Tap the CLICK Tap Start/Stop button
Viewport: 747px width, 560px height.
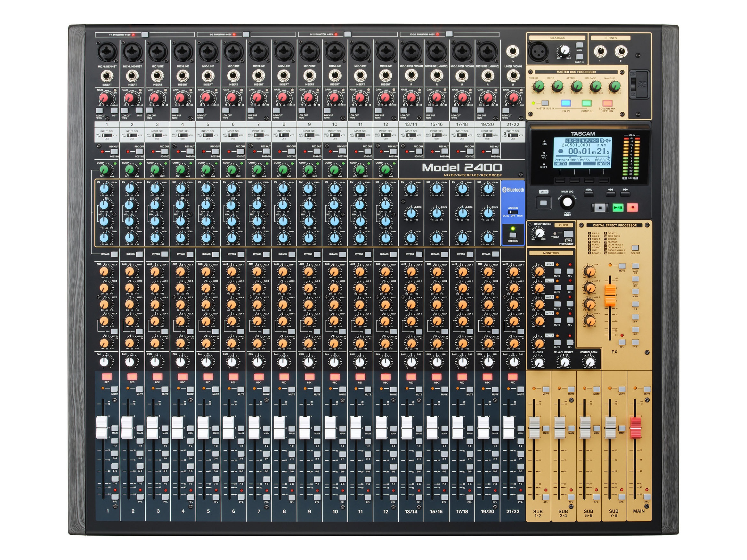pos(569,234)
